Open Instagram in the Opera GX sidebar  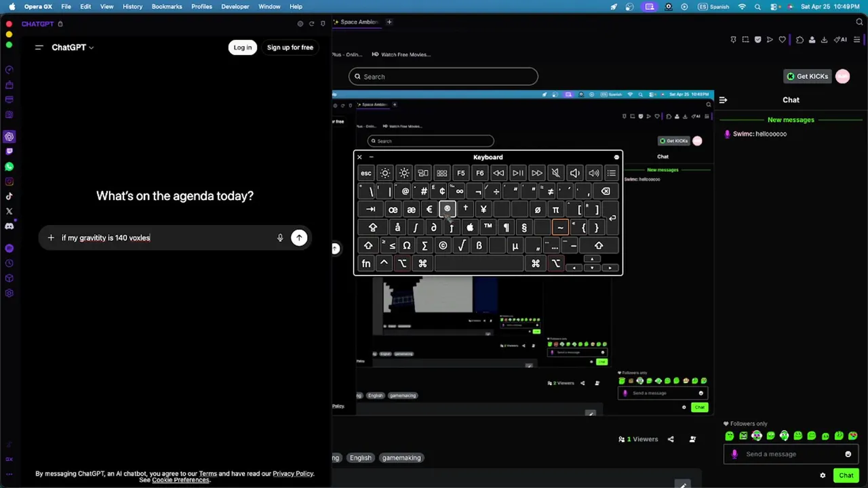click(x=9, y=182)
